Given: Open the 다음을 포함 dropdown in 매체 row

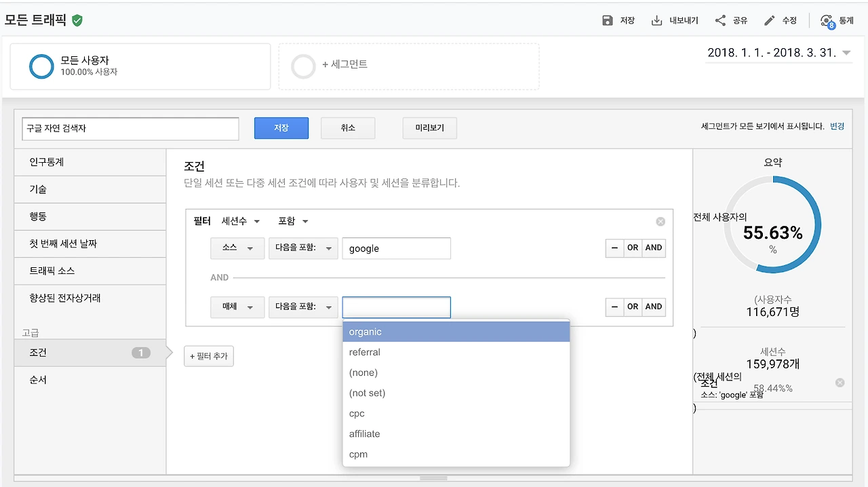Looking at the screenshot, I should (x=303, y=307).
